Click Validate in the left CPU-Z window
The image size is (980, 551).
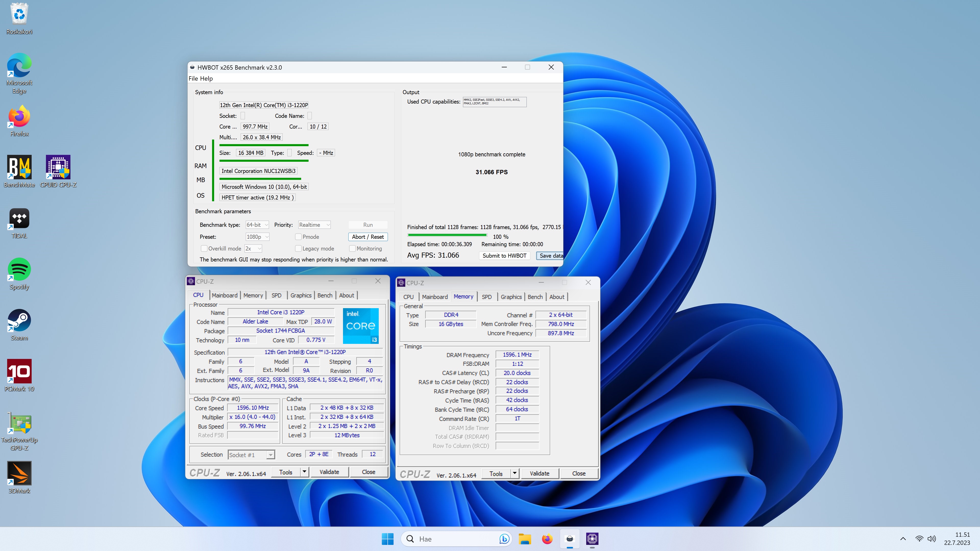(x=329, y=472)
